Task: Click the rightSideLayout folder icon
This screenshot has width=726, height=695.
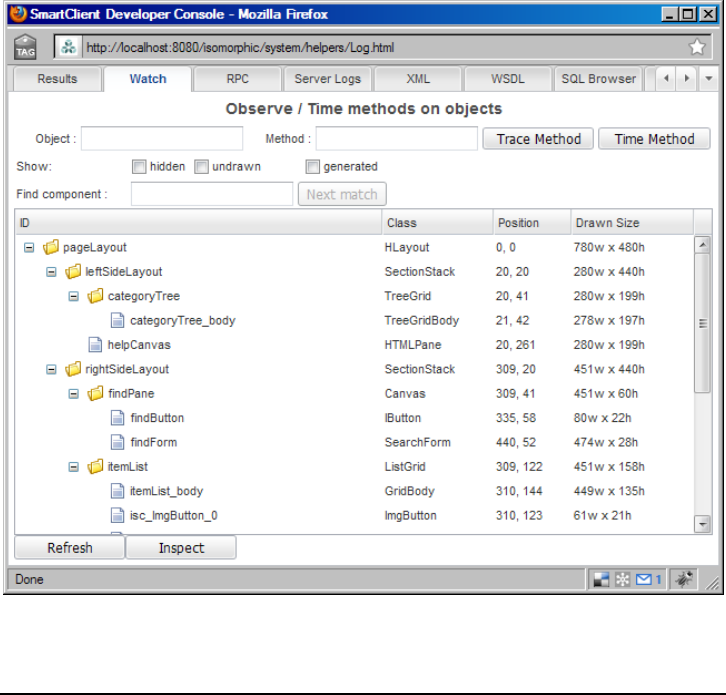Action: 73,369
